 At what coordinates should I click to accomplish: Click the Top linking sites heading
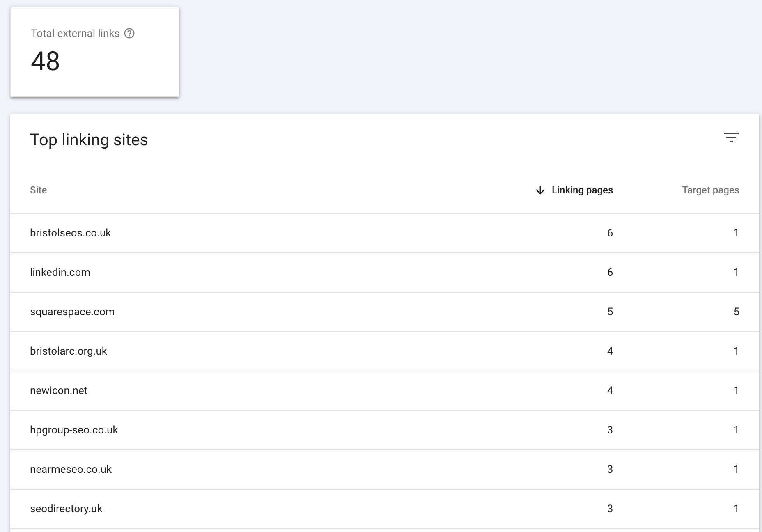[89, 140]
